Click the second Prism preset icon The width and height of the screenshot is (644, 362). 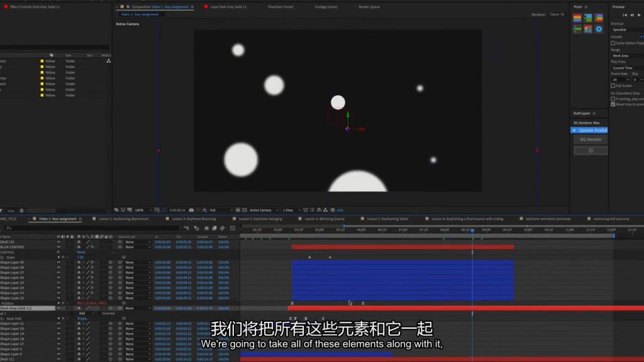coord(588,18)
